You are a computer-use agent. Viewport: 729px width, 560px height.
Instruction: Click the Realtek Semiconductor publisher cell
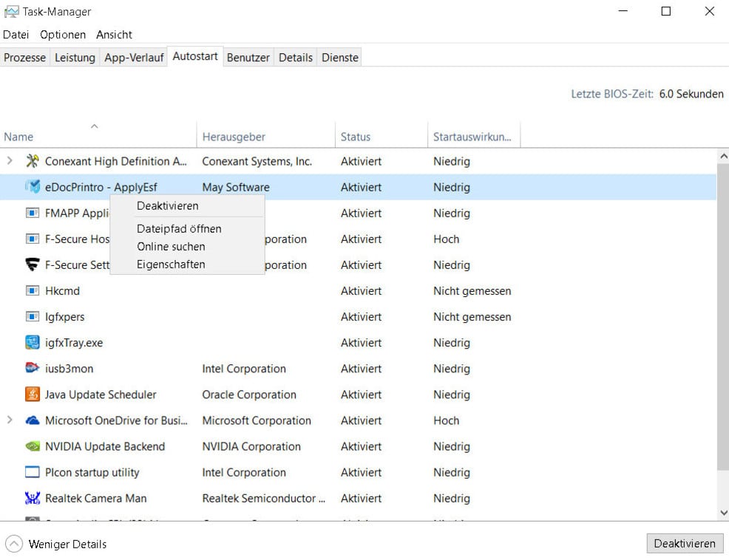[x=264, y=498]
